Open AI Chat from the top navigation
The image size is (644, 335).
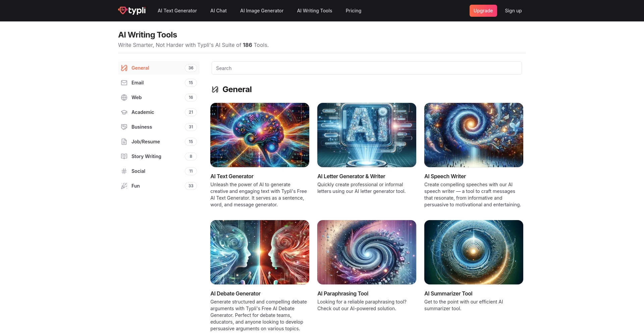[x=218, y=11]
